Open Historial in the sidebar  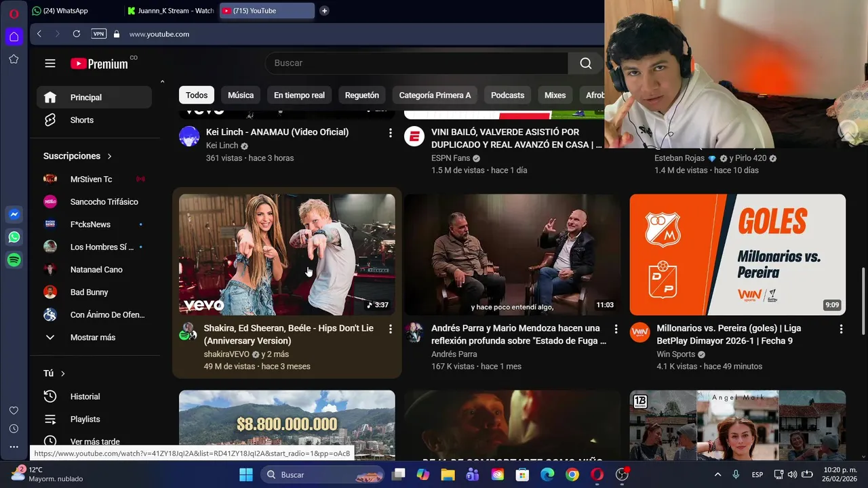[x=94, y=396]
